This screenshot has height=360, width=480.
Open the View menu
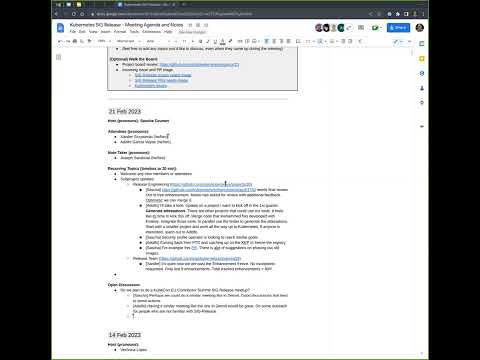click(93, 32)
